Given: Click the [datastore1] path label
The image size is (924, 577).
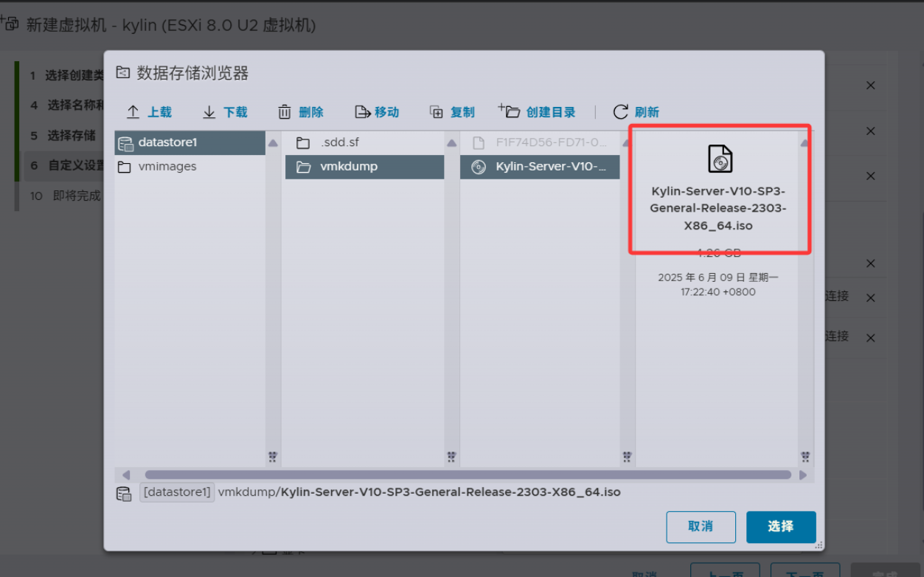Looking at the screenshot, I should (177, 492).
